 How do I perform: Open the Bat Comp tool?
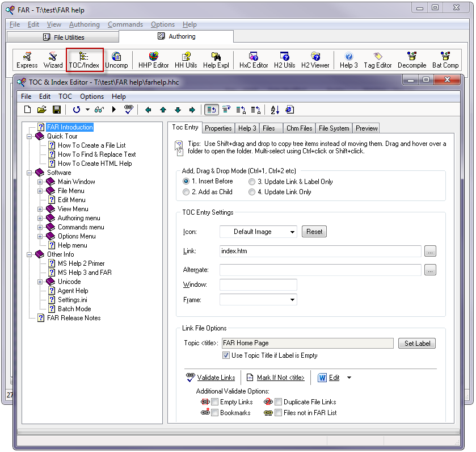tap(445, 60)
